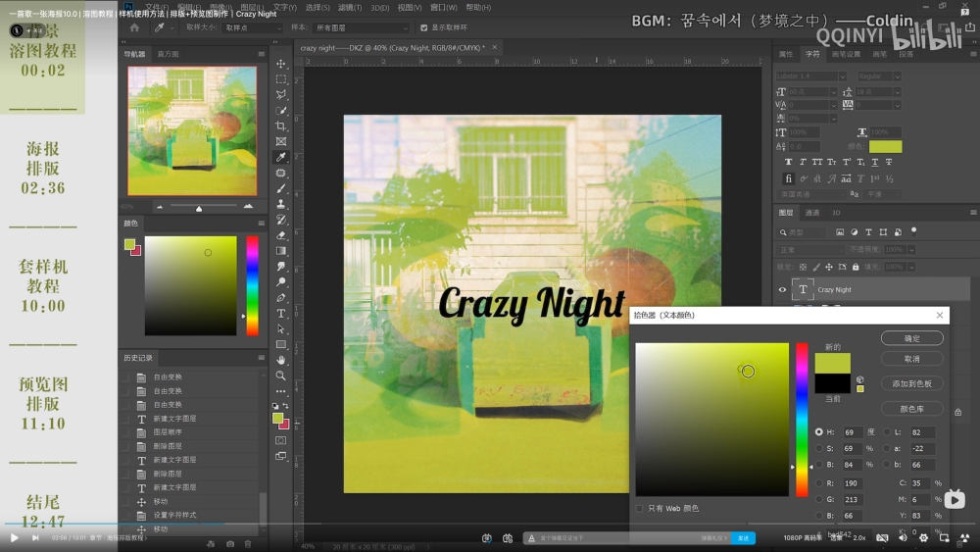Select the Clone Stamp tool

pyautogui.click(x=281, y=204)
